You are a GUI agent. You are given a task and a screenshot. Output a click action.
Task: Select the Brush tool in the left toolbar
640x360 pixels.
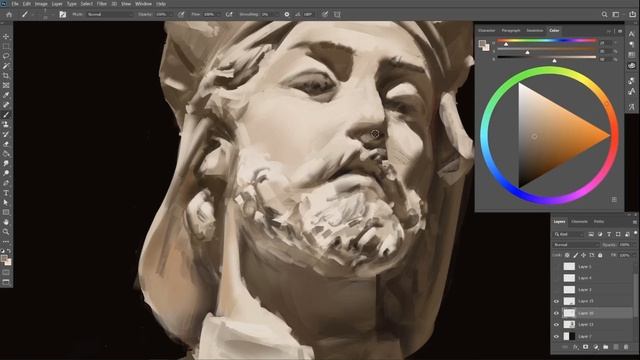(6, 115)
